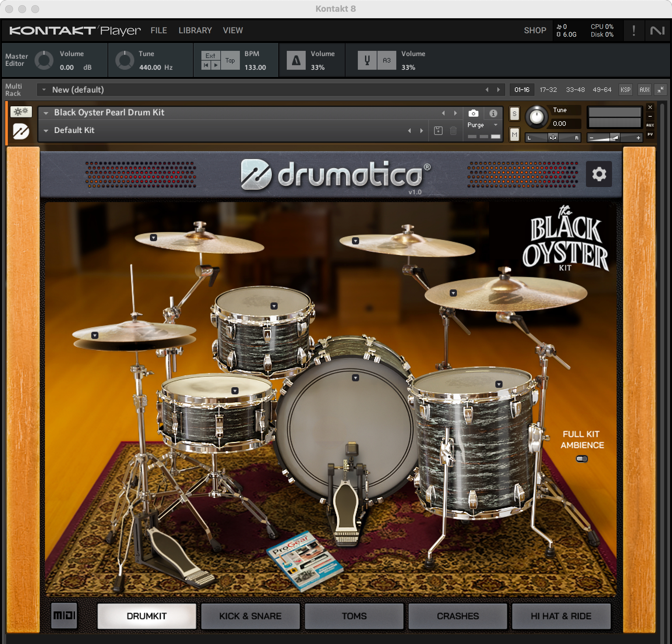
Task: Toggle the small AUX button beside meters
Action: [650, 125]
